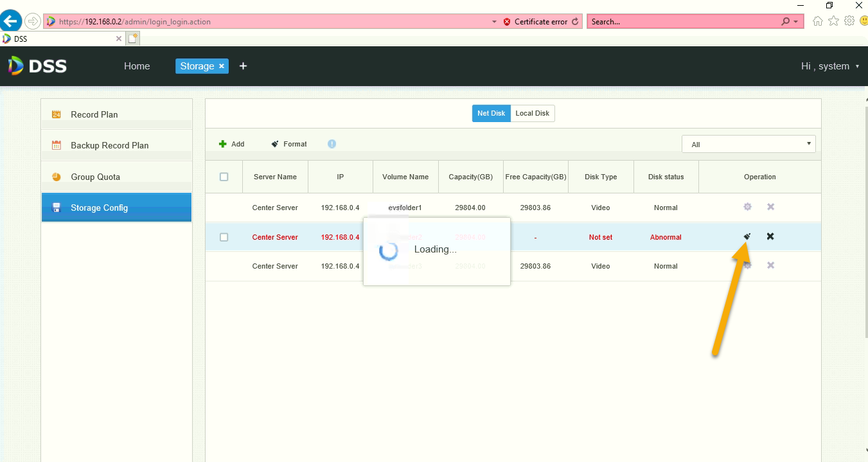Expand the Hi, system user menu
Screen dimensions: 868x462
tap(829, 66)
